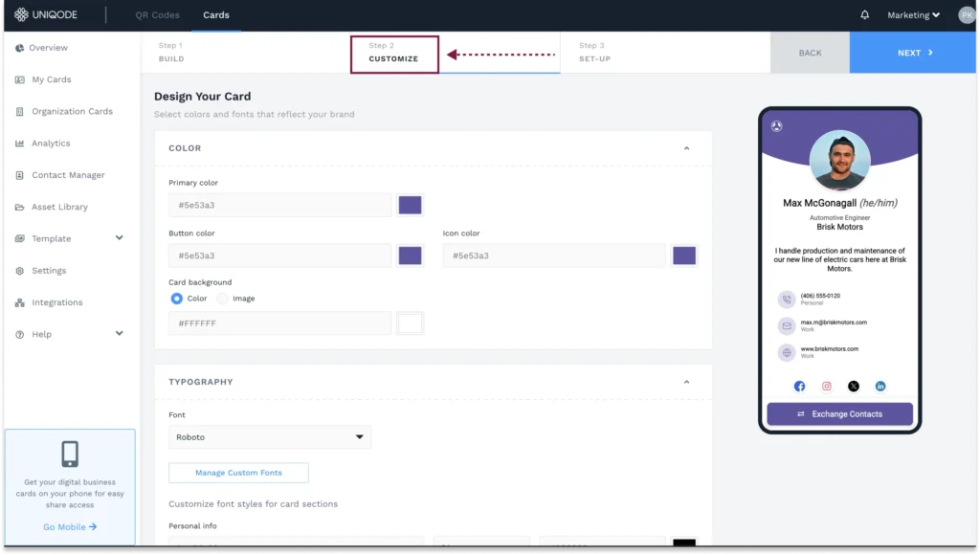Click the Uniqode logo icon
Viewport: 980px width, 555px height.
tap(21, 14)
